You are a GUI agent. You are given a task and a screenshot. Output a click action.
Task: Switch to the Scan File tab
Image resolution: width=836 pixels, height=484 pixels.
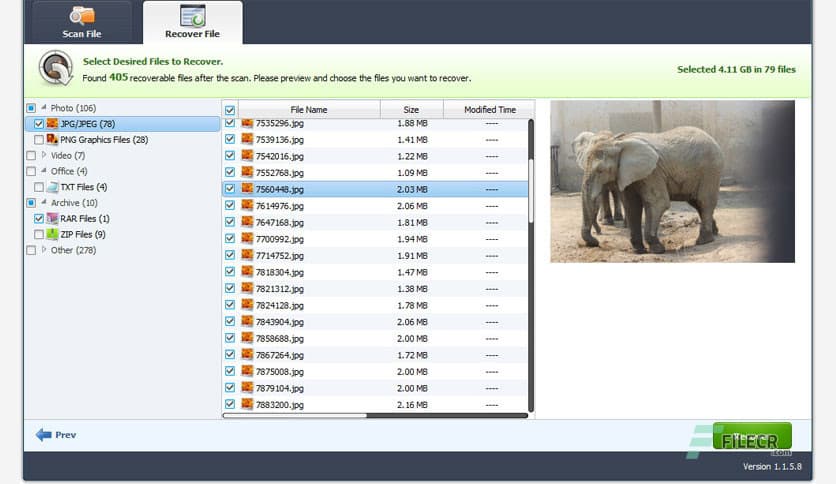tap(82, 22)
